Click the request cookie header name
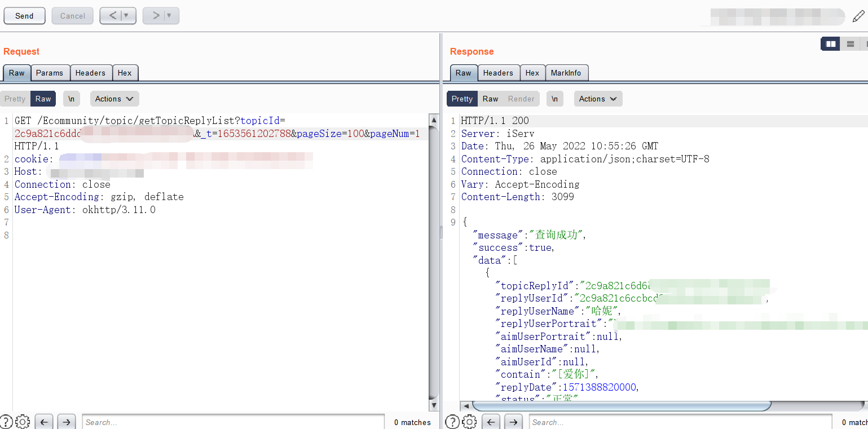 [32, 159]
